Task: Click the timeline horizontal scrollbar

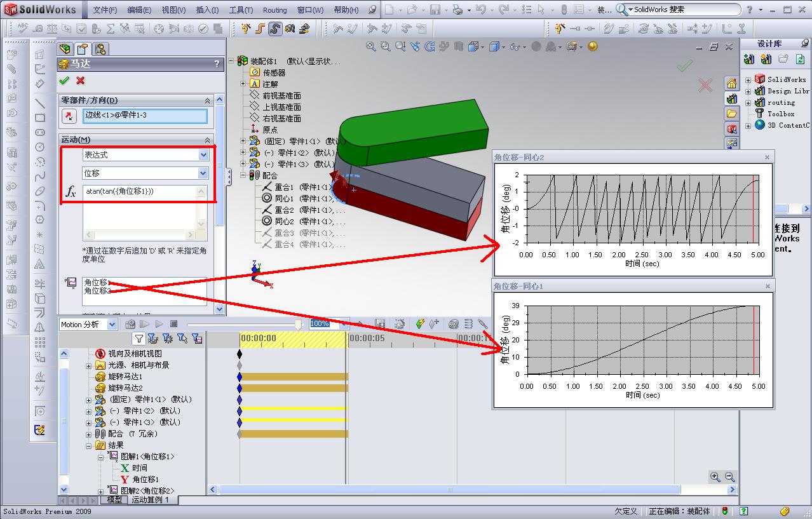Action: tap(449, 490)
